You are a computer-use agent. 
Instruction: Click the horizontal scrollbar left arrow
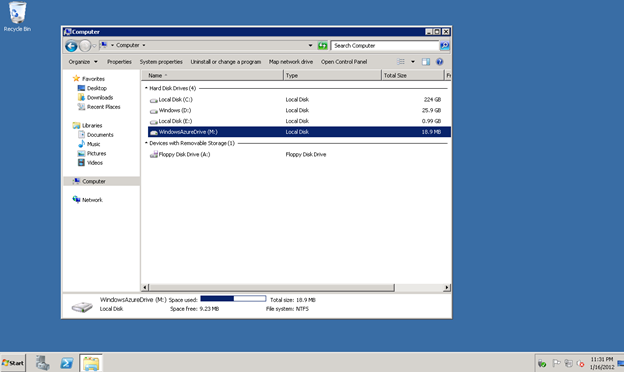(145, 287)
